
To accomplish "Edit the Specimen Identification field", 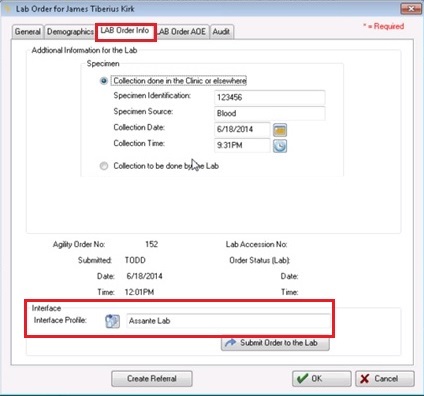I will [269, 98].
